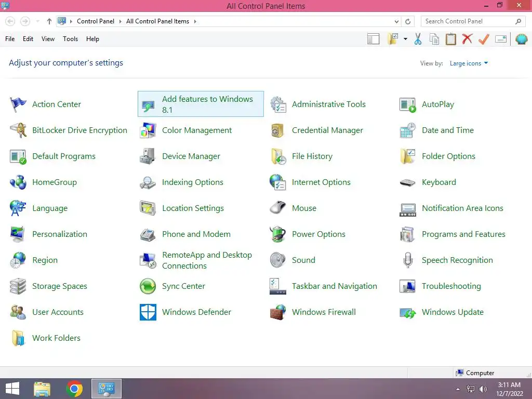The image size is (532, 399).
Task: Click the globe icon in the toolbar
Action: 521,39
